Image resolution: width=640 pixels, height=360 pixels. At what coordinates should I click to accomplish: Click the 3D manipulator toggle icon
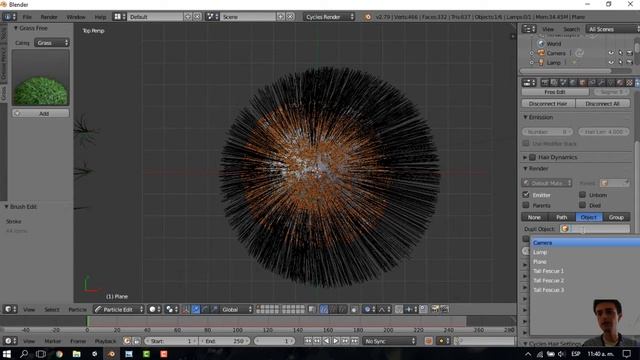click(186, 309)
